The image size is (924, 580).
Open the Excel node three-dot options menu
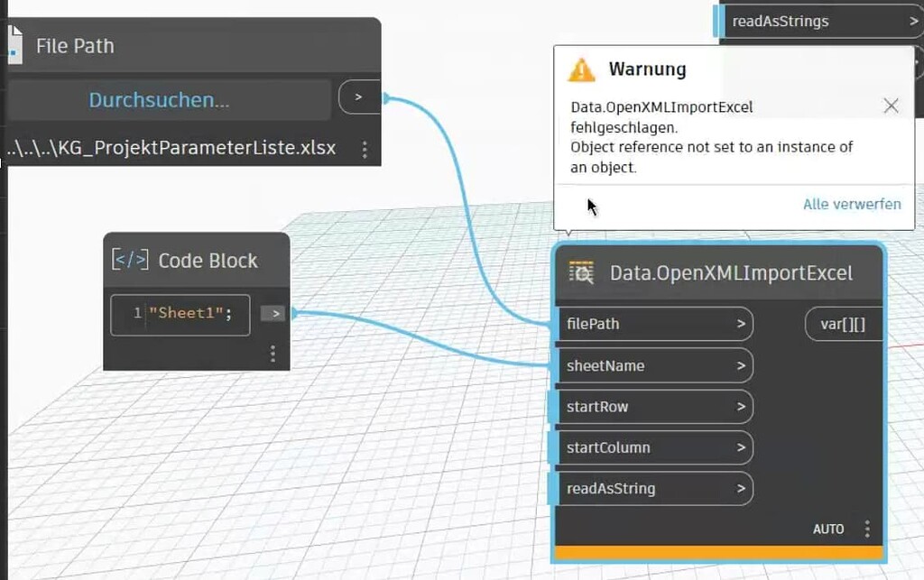[x=867, y=529]
